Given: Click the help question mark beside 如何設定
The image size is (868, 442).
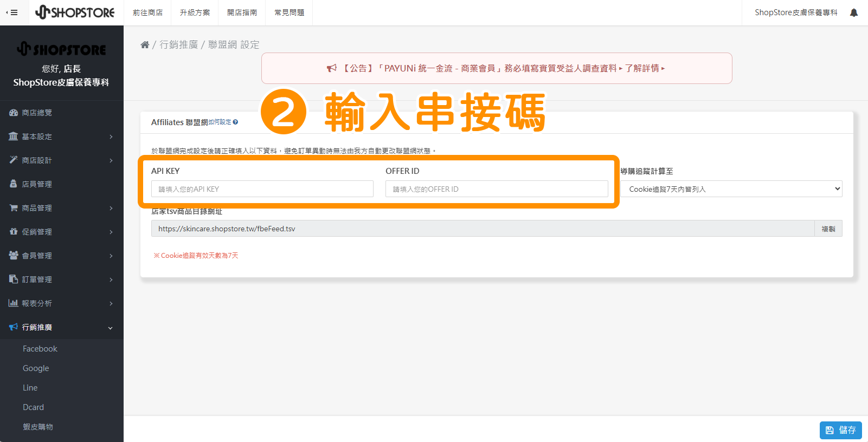Looking at the screenshot, I should (235, 122).
